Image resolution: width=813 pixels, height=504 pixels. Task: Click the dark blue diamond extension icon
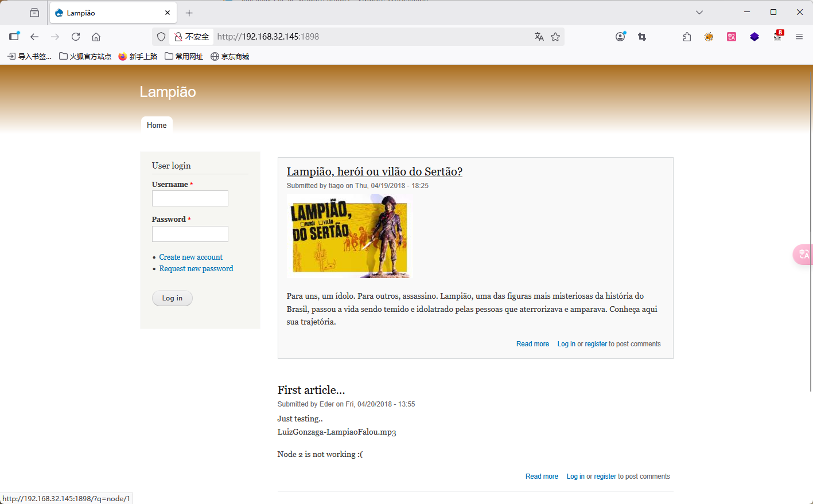coord(754,37)
